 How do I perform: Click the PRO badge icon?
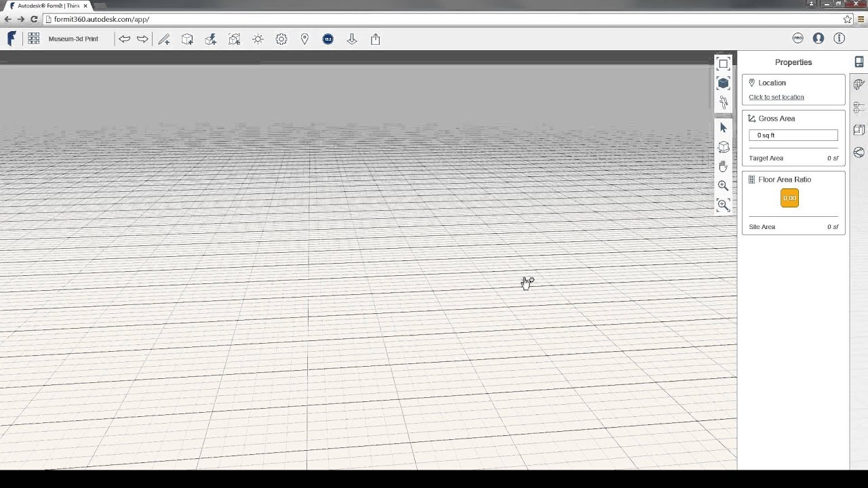(798, 39)
